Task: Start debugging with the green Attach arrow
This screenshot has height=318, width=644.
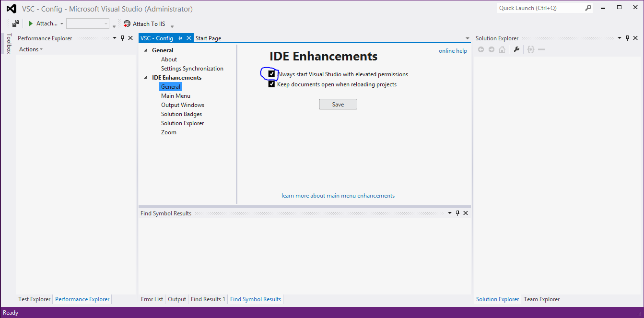Action: click(31, 24)
